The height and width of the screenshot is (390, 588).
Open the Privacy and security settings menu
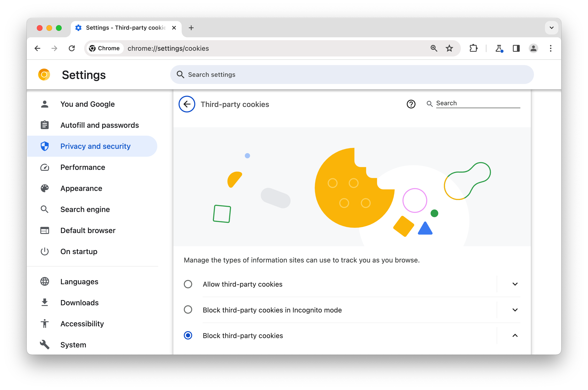pos(95,146)
